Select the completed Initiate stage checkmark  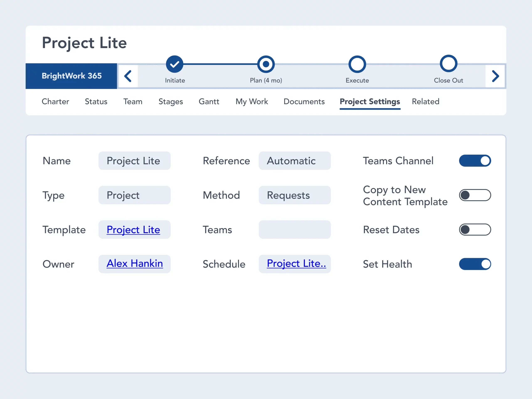175,64
